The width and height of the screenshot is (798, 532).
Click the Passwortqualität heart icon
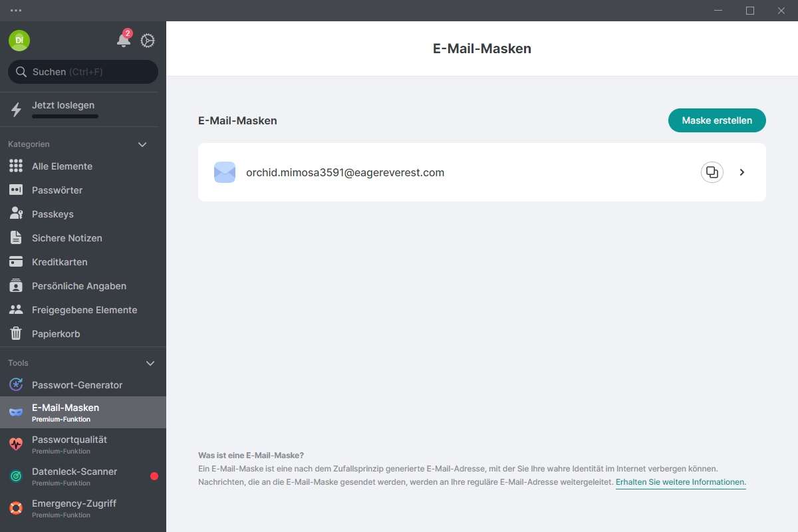click(16, 444)
